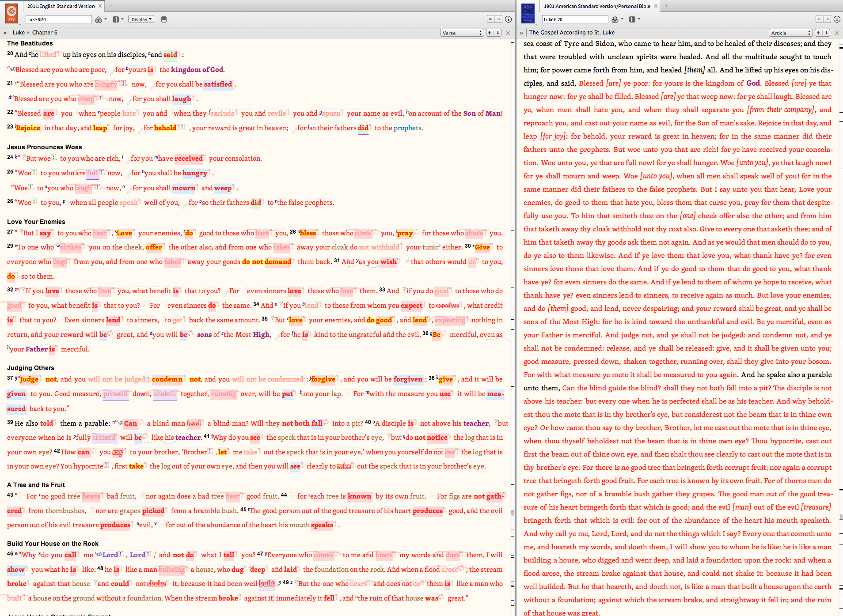Click highlighted word 'condemn' in verse 37
Screen dimensions: 843x616
click(167, 379)
